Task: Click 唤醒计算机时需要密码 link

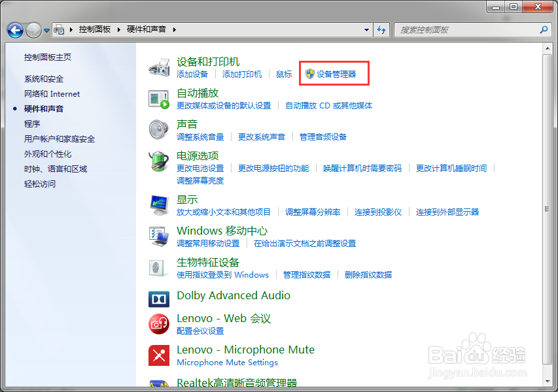Action: pos(362,168)
